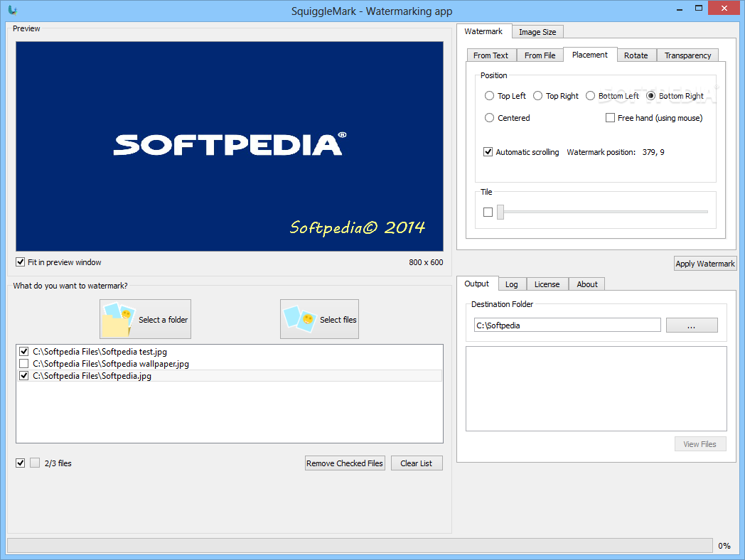Click the Softpedia preview image

click(230, 146)
